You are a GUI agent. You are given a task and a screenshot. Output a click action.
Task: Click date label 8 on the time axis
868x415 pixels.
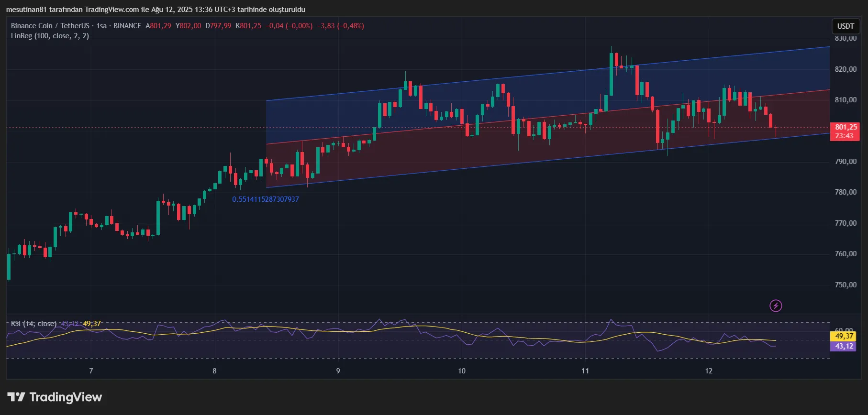coord(214,371)
